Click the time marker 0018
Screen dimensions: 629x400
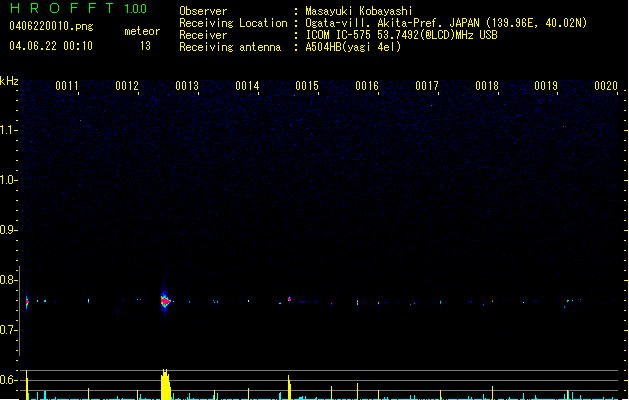click(487, 86)
